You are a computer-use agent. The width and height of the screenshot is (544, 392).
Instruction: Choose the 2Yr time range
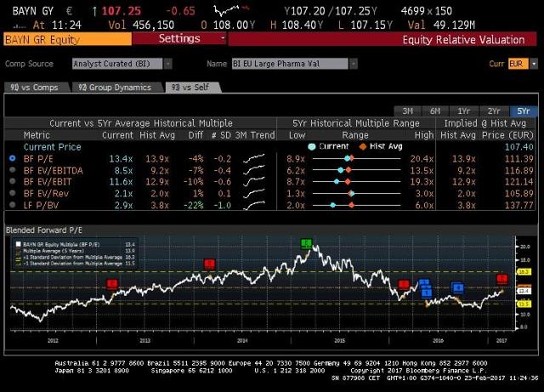click(x=494, y=111)
